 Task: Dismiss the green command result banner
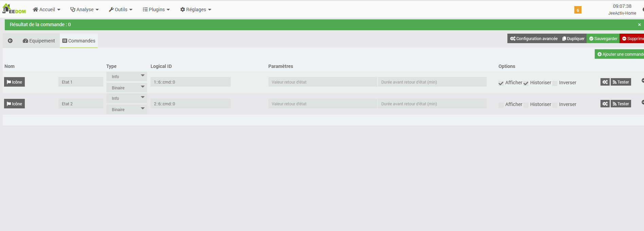639,24
